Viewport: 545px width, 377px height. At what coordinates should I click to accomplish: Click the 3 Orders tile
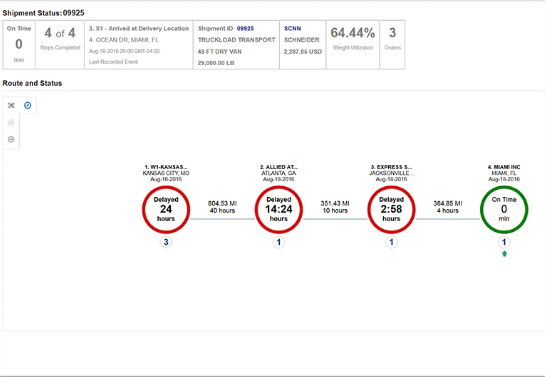392,45
